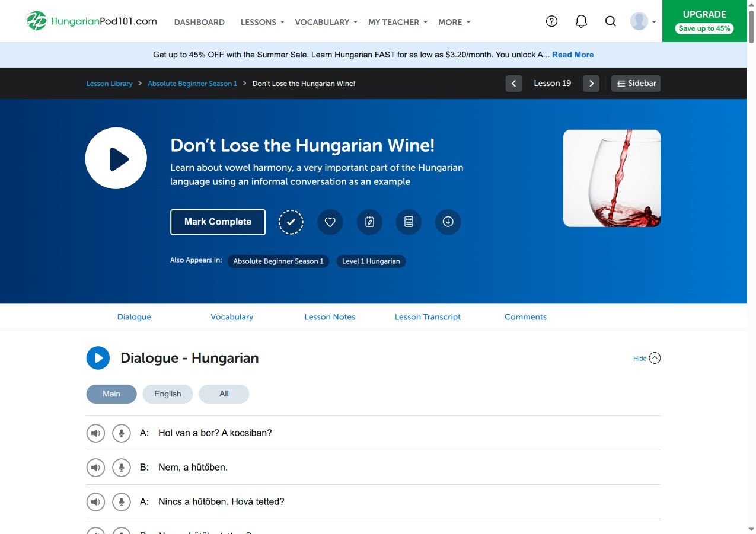Click the download lesson icon
Viewport: 756px width, 534px height.
(x=448, y=222)
